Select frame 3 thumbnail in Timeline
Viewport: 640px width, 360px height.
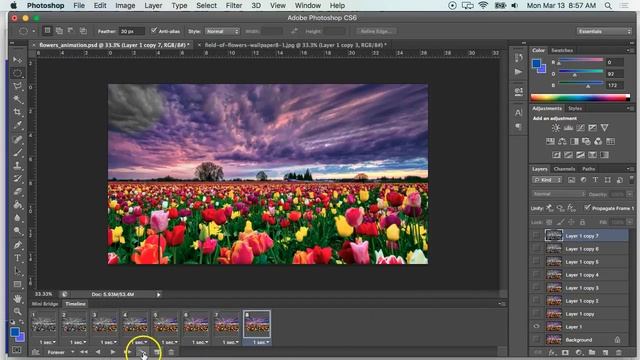click(104, 324)
